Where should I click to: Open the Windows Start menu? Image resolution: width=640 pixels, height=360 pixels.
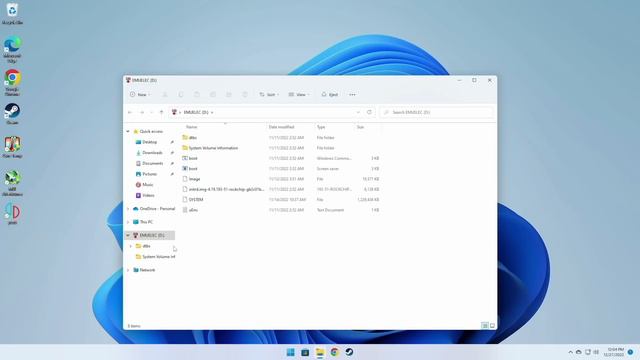[290, 352]
